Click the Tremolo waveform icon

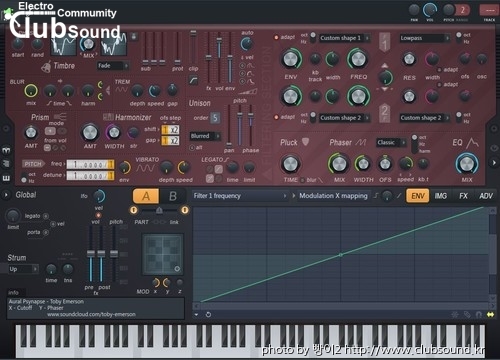(x=121, y=89)
